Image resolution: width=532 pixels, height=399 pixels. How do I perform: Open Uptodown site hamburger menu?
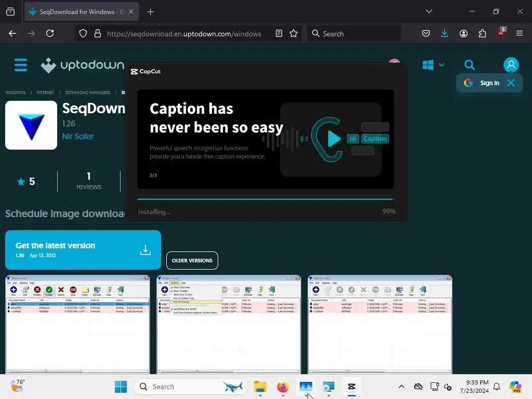click(21, 65)
